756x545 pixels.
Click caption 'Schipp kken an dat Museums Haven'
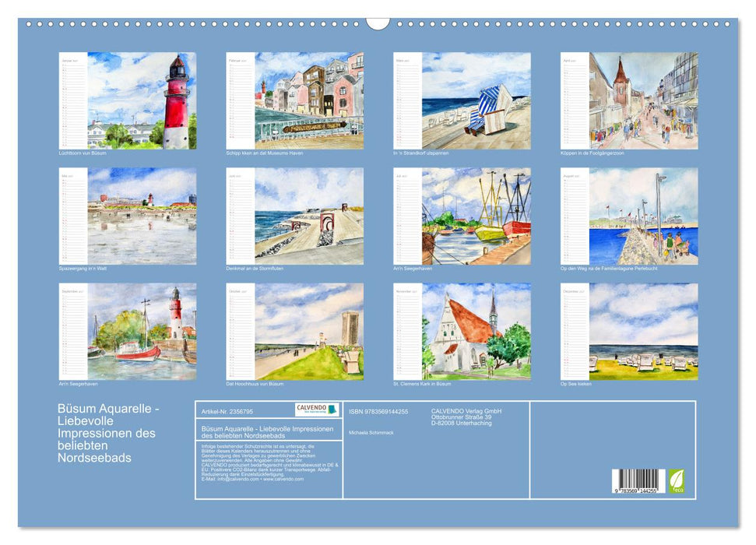coord(264,153)
